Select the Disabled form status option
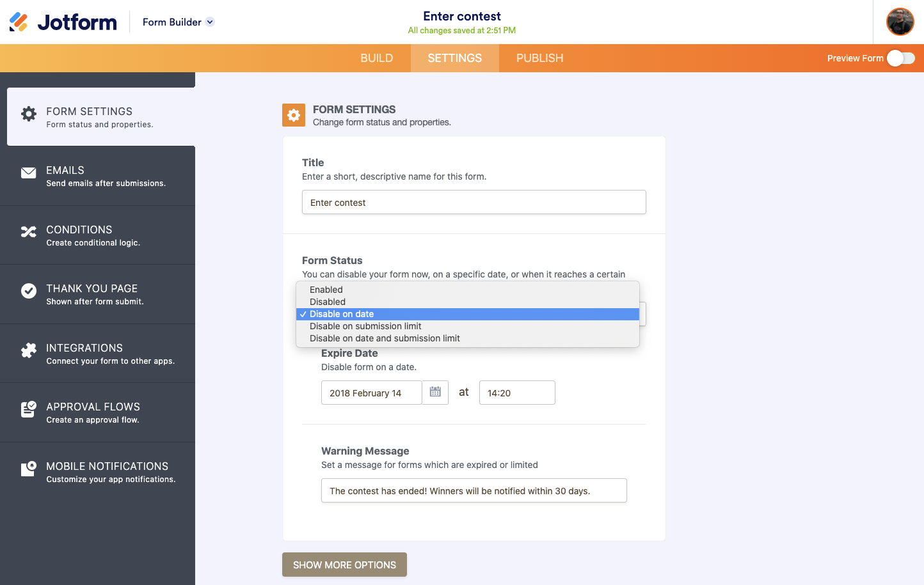Screen dimensions: 924x585 (327, 301)
